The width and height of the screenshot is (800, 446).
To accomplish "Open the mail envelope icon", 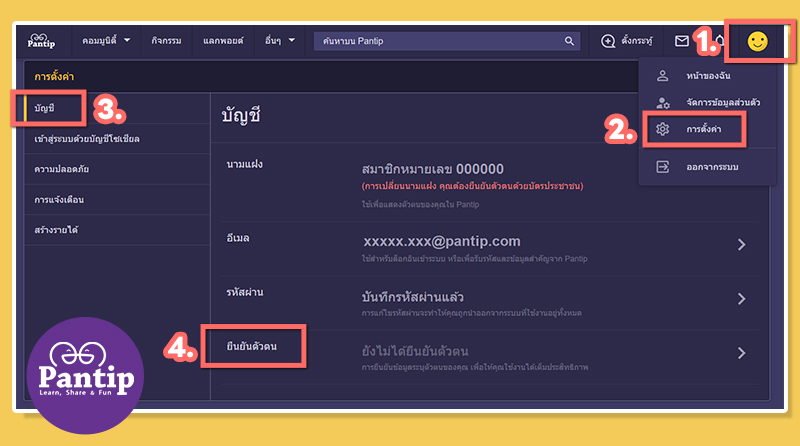I will pos(682,41).
